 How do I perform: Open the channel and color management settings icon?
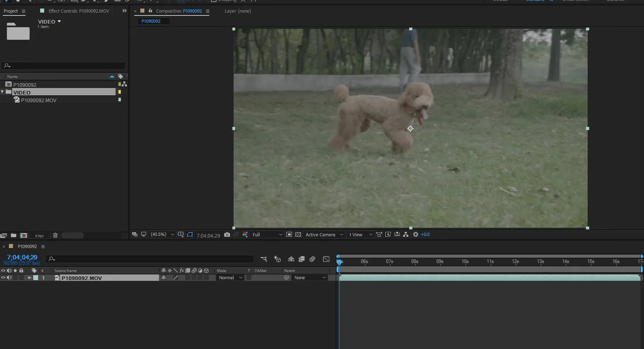point(245,235)
